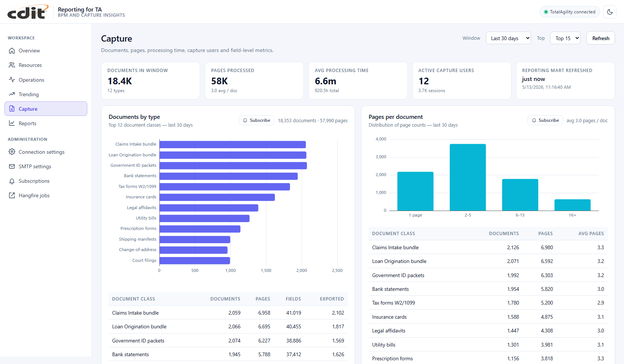Click the green TotalAgility connected status dot
The height and width of the screenshot is (364, 624).
tap(546, 12)
